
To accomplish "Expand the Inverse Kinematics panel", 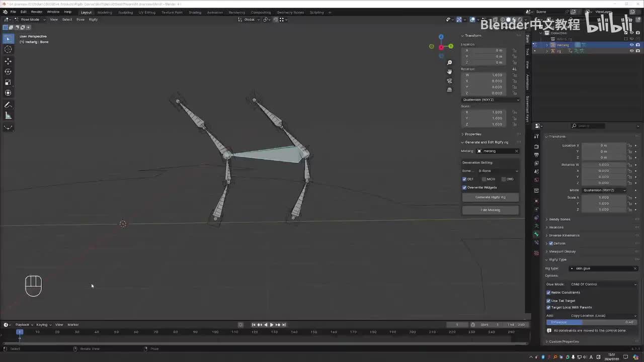I will (564, 235).
